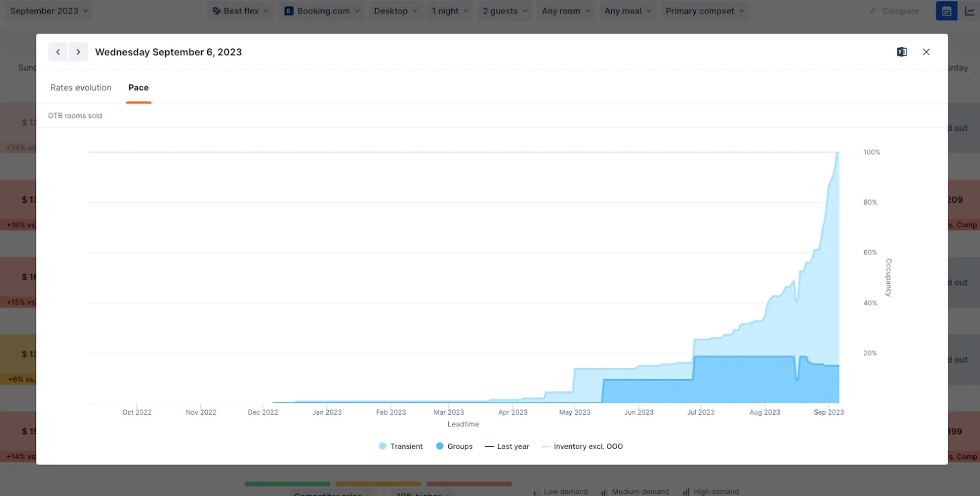The width and height of the screenshot is (980, 496).
Task: Click the Booking.com channel icon
Action: pyautogui.click(x=289, y=11)
